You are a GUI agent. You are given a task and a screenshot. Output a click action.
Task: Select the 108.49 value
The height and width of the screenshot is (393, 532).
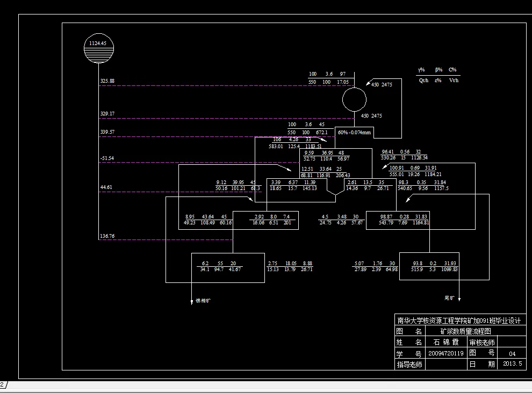207,223
